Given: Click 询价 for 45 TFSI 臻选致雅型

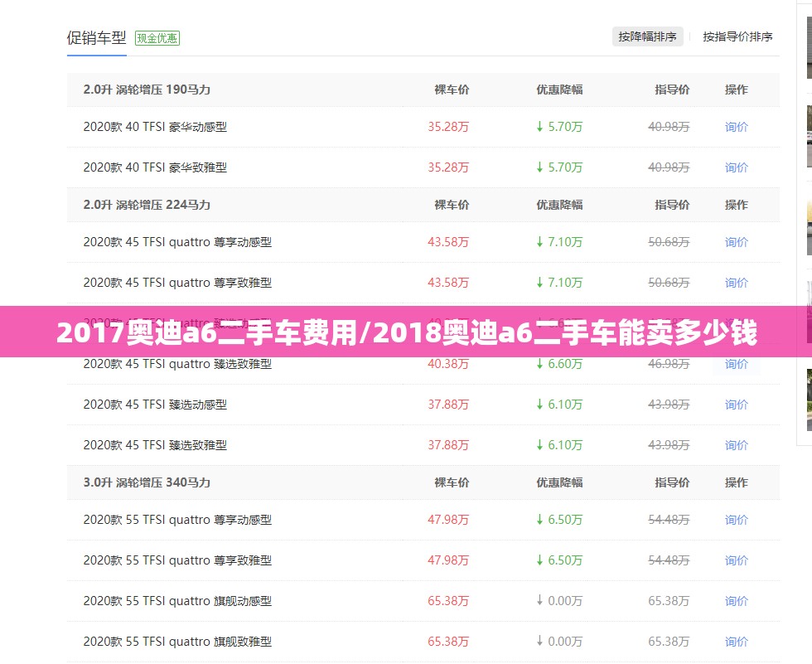Looking at the screenshot, I should tap(737, 445).
